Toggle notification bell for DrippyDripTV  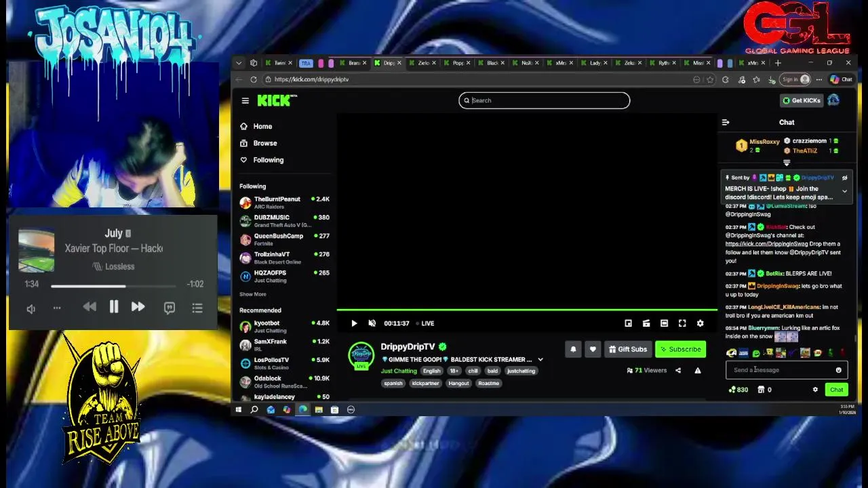click(x=573, y=349)
